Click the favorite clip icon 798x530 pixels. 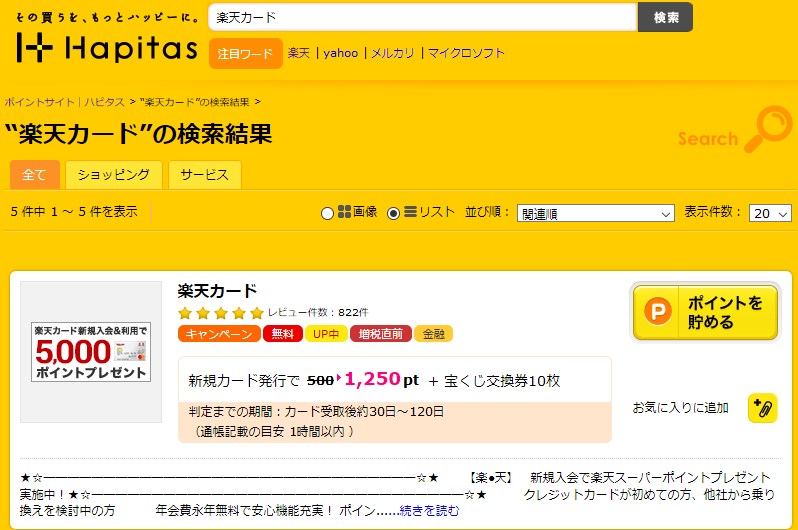[x=762, y=407]
